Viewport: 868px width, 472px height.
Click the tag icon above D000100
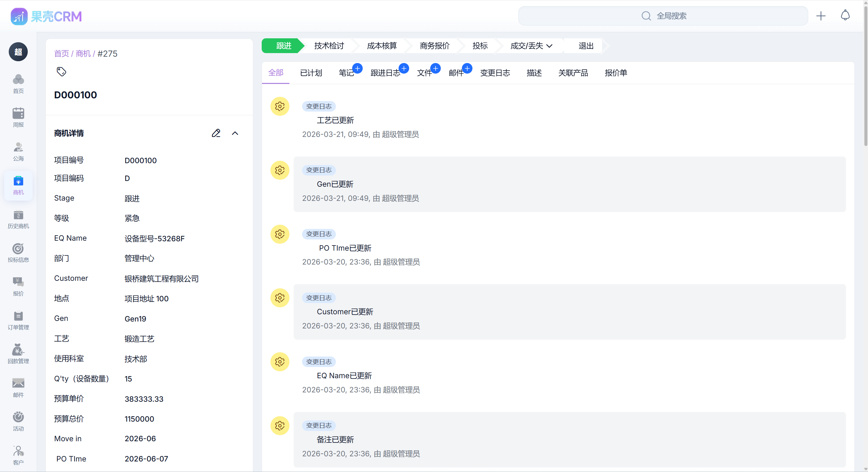[61, 71]
